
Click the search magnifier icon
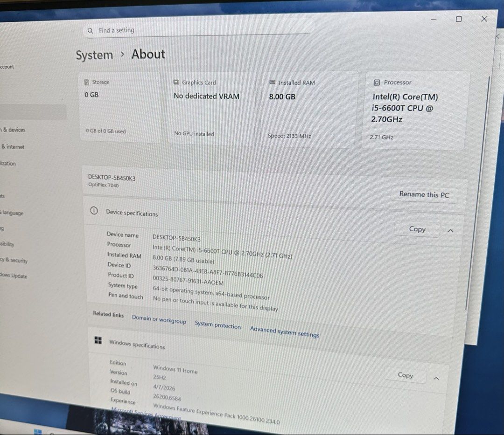(x=91, y=30)
